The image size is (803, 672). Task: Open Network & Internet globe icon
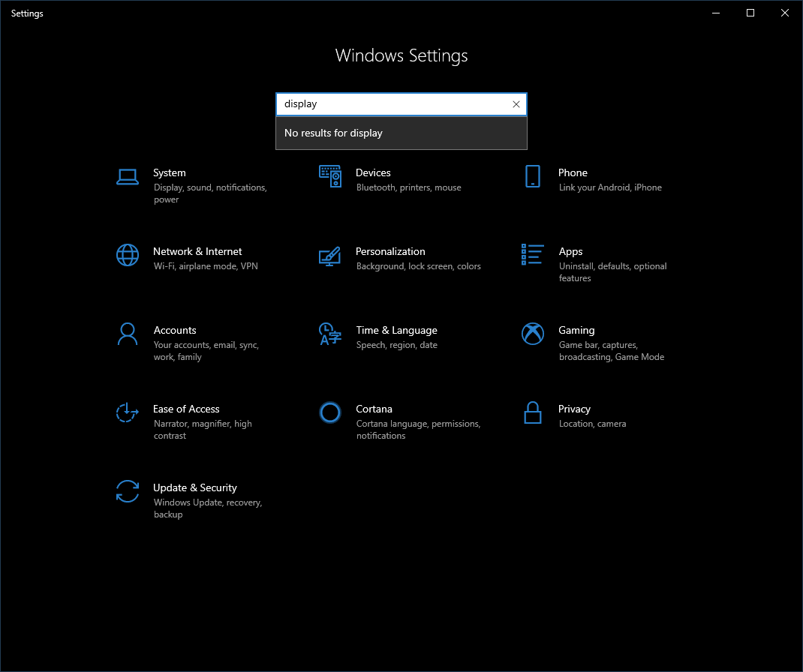pos(128,255)
